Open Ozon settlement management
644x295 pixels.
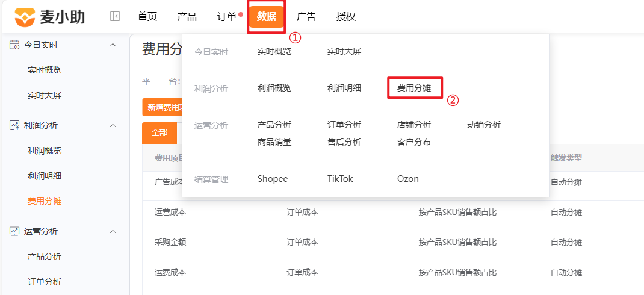coord(408,179)
